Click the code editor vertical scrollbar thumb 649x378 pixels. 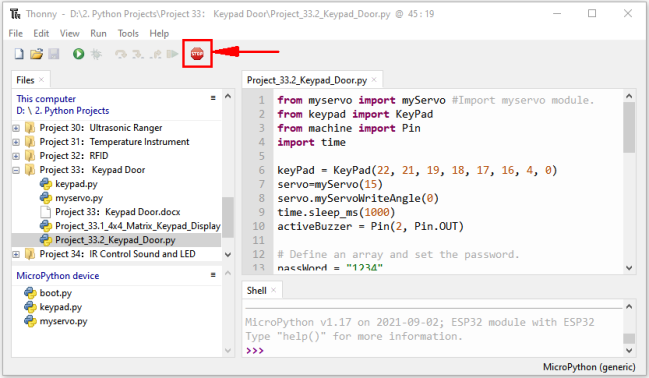pyautogui.click(x=629, y=128)
